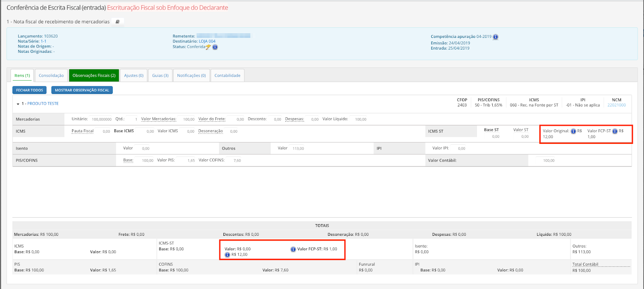Open the Consolidação tab

click(51, 75)
